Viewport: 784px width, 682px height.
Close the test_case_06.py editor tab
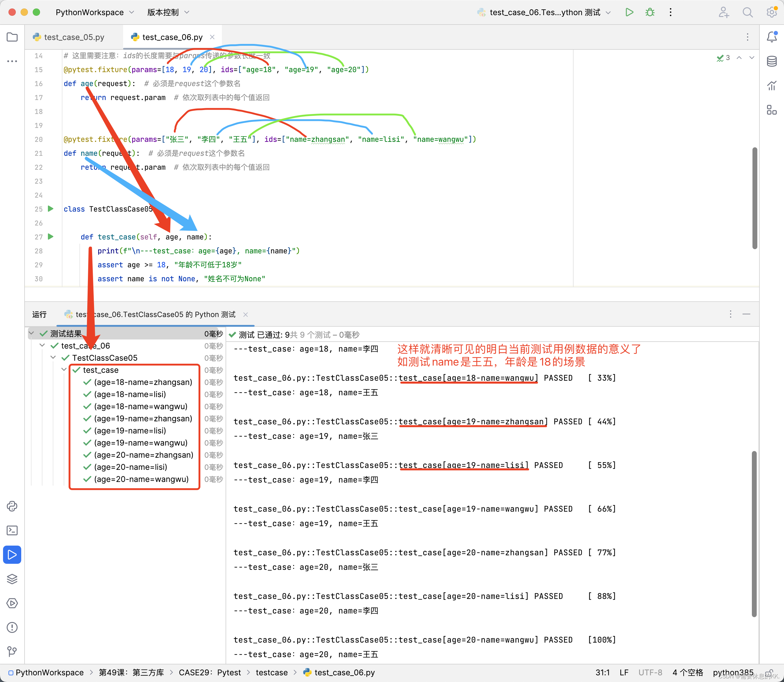click(212, 37)
